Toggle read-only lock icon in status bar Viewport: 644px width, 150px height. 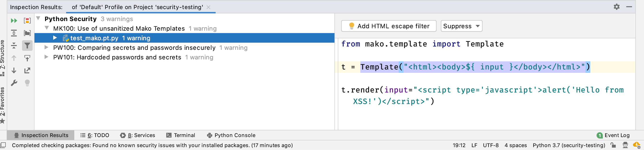(613, 145)
